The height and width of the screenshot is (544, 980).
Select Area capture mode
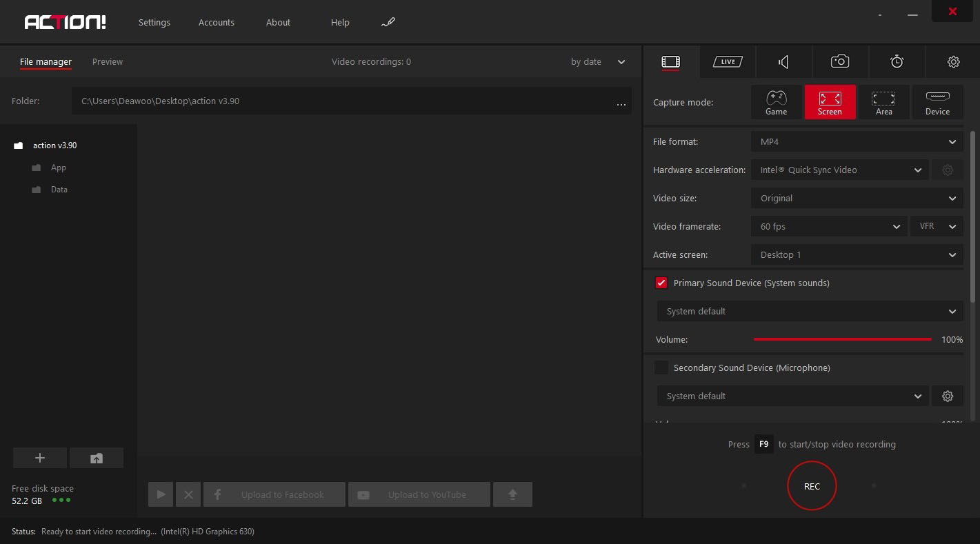[x=883, y=102]
